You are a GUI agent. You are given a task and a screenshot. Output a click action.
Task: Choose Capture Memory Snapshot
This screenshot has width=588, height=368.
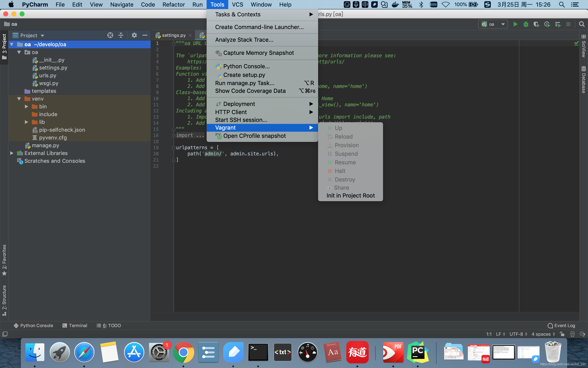pos(262,53)
